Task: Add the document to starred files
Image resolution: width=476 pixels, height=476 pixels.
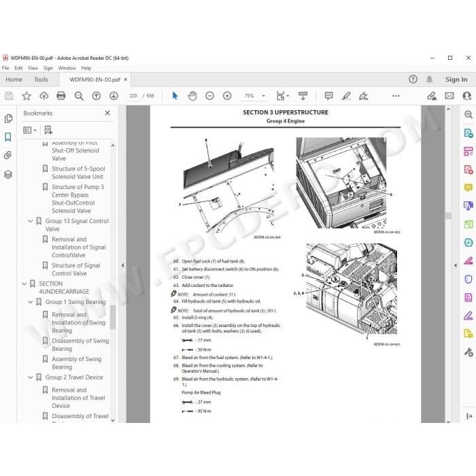Action: point(27,96)
